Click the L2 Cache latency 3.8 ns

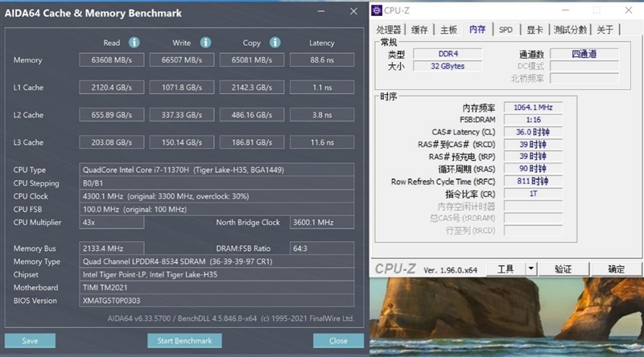322,115
